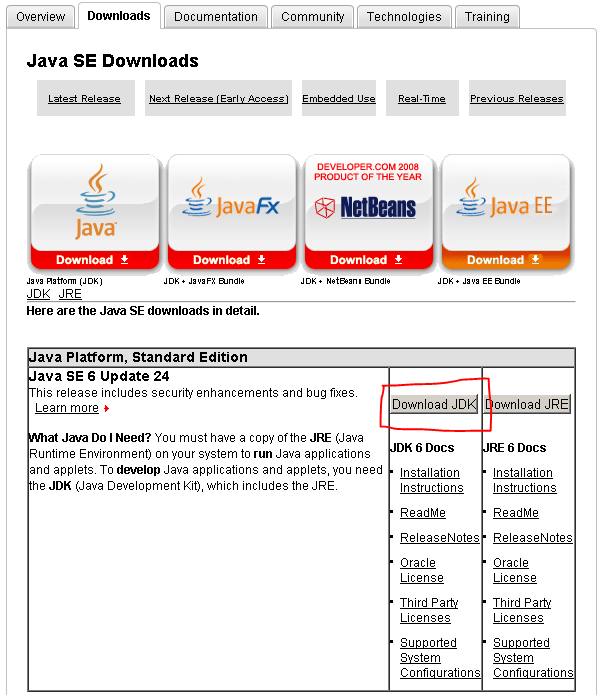Click 'JDK + JavaFX Bundle' caption
602x695 pixels.
(204, 281)
